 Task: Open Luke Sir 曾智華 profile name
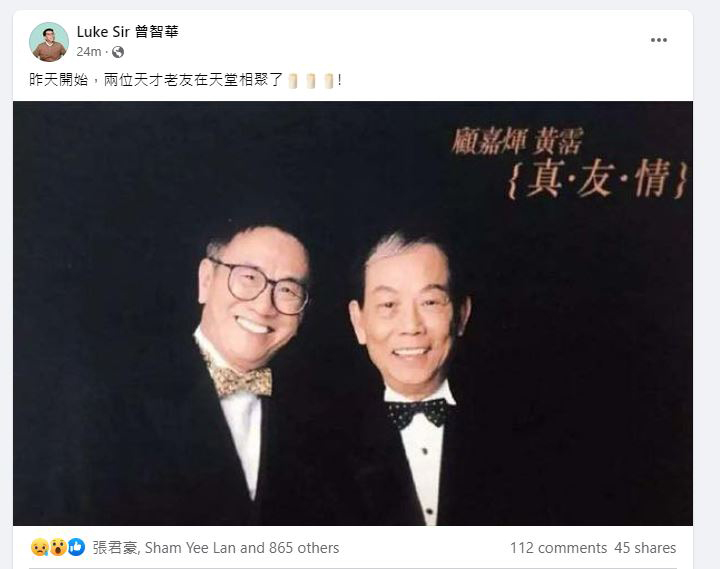point(128,32)
